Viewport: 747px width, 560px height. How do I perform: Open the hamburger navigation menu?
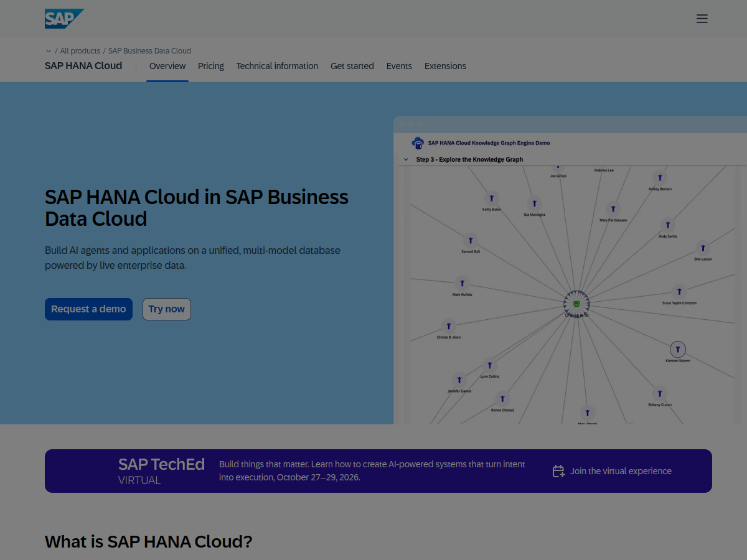(x=702, y=19)
